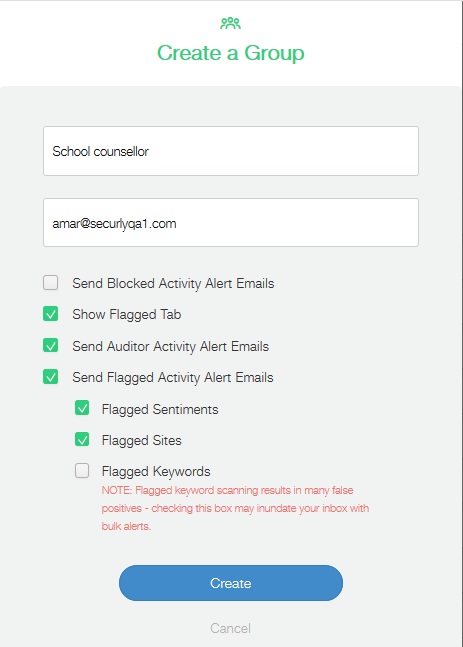463x647 pixels.
Task: Untick the Flagged Sentiments checkbox
Action: [82, 408]
